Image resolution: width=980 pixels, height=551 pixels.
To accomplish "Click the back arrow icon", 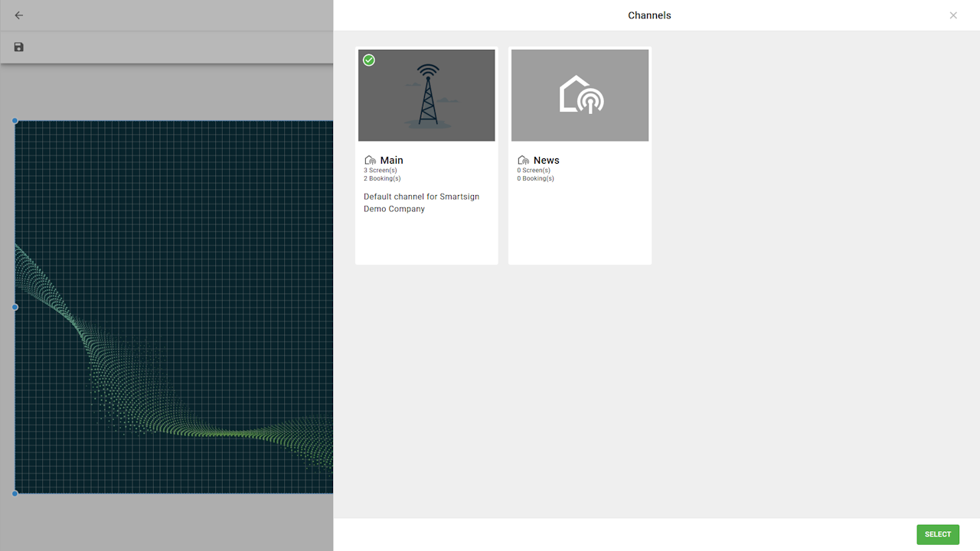I will [x=19, y=15].
